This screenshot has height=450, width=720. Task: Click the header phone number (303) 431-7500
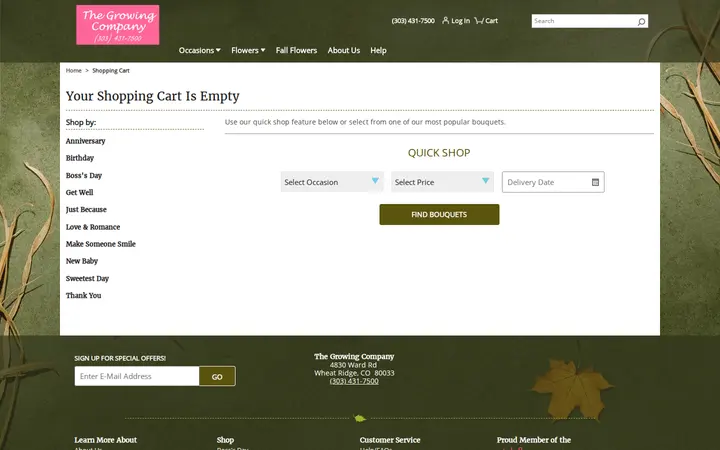413,21
